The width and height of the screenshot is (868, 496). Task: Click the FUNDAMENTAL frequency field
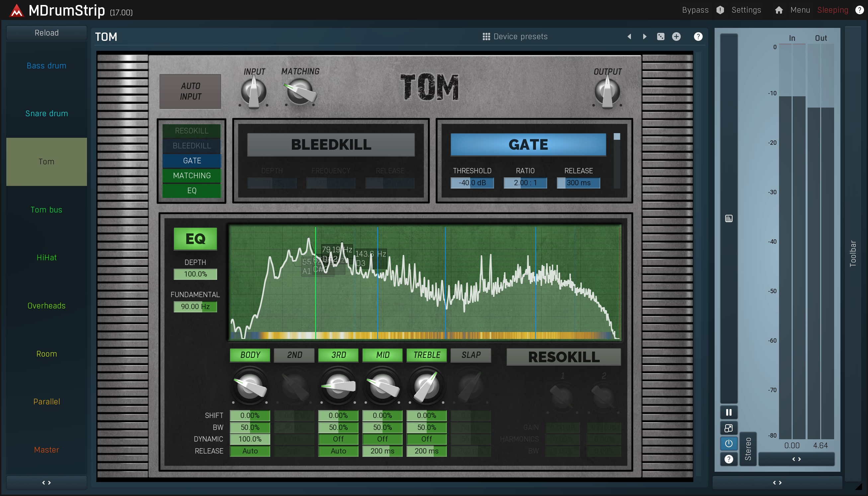click(195, 306)
